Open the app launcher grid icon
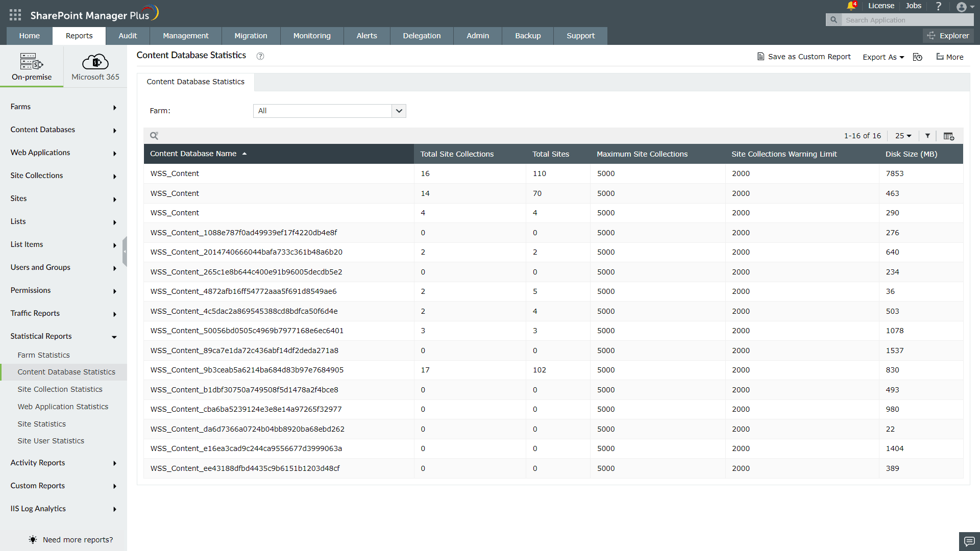980x551 pixels. click(x=15, y=15)
